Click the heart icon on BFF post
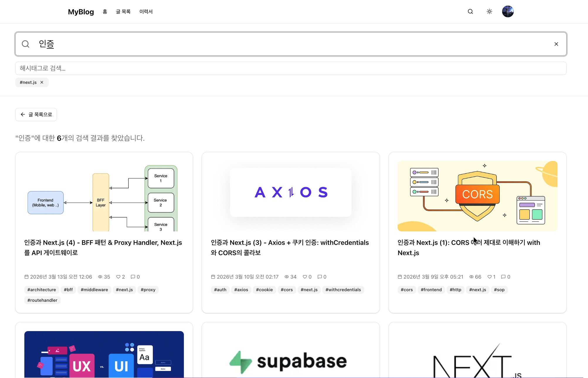 [118, 277]
